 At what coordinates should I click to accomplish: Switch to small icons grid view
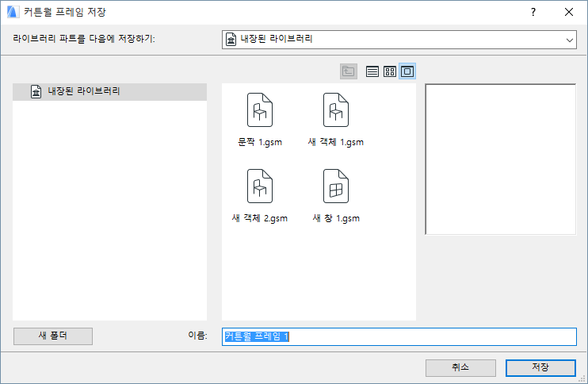[390, 71]
